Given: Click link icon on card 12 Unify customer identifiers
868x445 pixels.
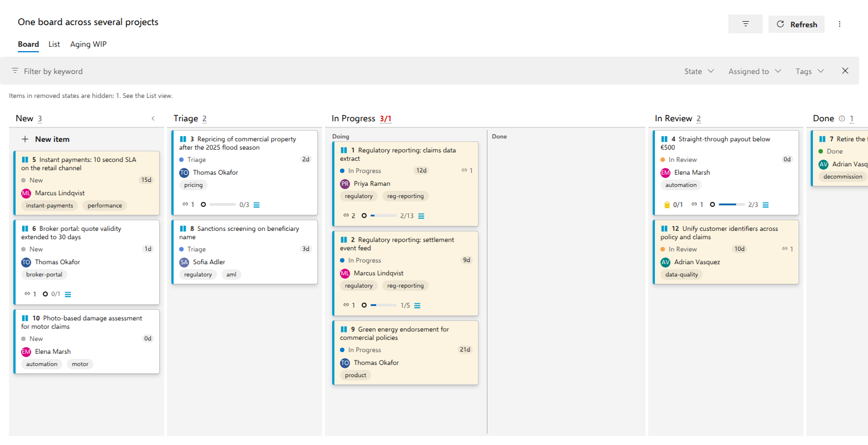Looking at the screenshot, I should [785, 249].
